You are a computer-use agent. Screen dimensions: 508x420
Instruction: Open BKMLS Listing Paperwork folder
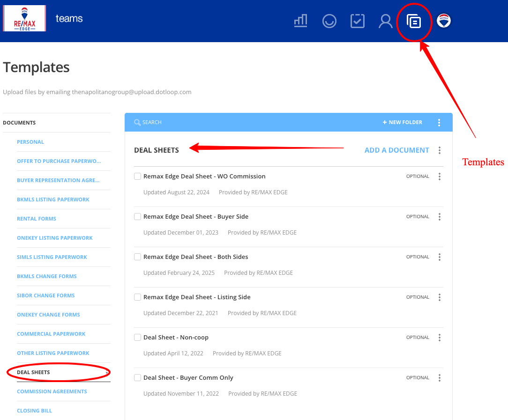53,199
